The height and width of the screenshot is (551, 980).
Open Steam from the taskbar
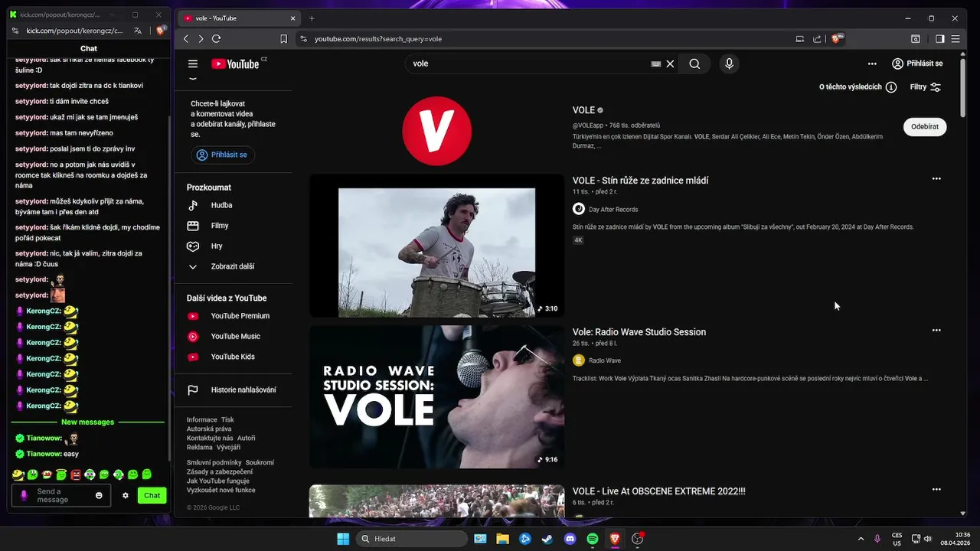tap(547, 539)
